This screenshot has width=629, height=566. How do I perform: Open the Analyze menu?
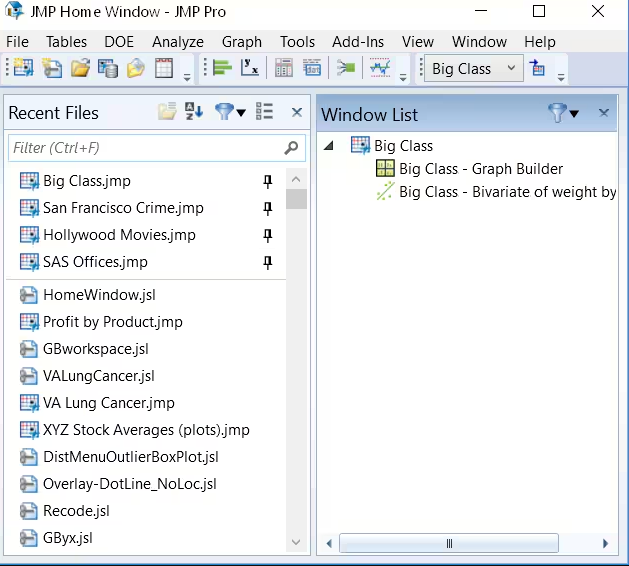click(x=178, y=42)
